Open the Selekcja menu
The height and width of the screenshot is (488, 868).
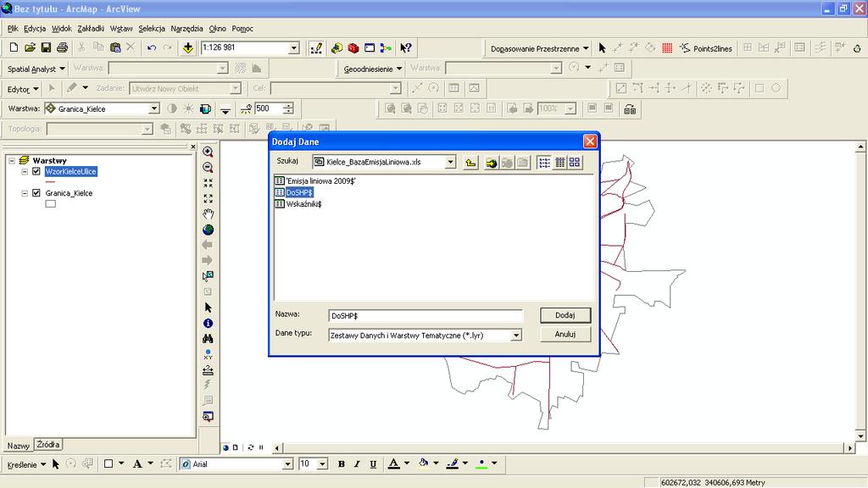pos(152,29)
